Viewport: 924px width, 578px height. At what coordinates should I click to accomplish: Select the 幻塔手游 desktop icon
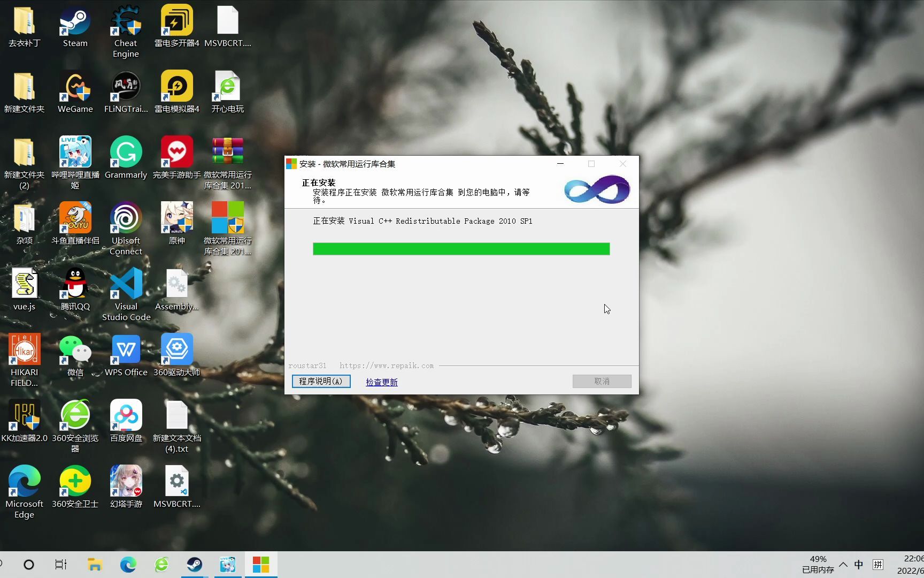coord(126,488)
